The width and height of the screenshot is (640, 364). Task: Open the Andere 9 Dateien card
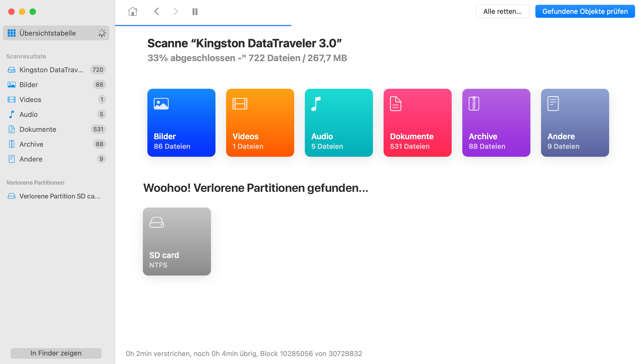click(x=575, y=123)
